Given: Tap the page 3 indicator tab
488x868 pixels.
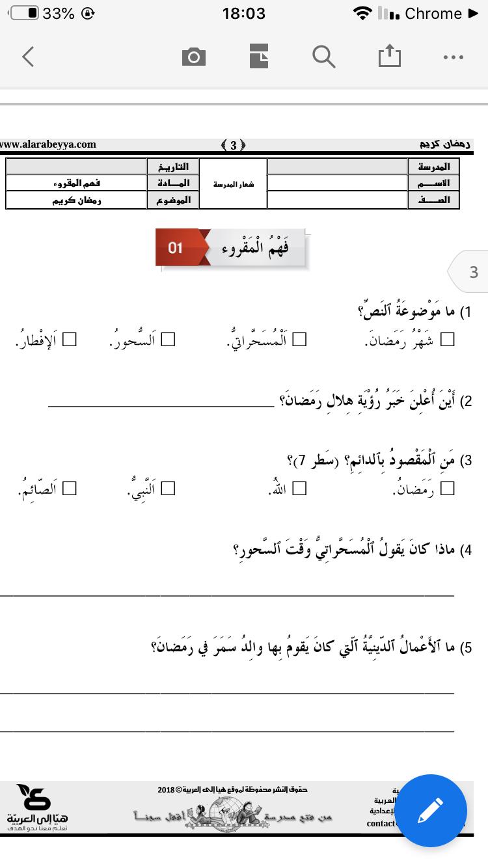Looking at the screenshot, I should (x=473, y=271).
